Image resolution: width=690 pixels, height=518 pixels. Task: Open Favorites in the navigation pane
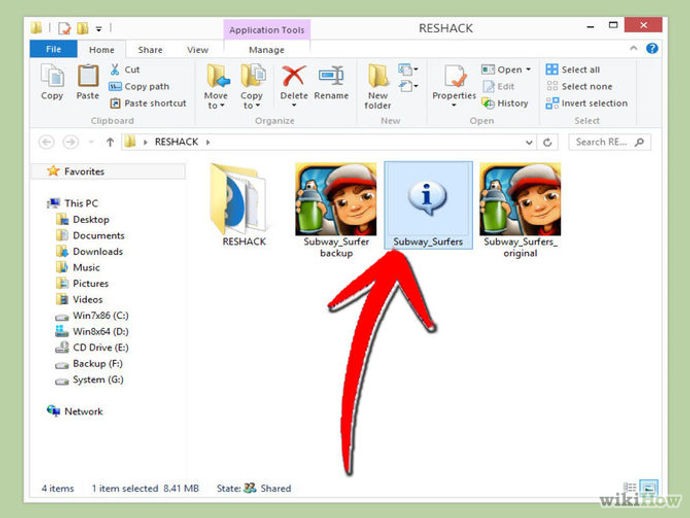pyautogui.click(x=84, y=171)
